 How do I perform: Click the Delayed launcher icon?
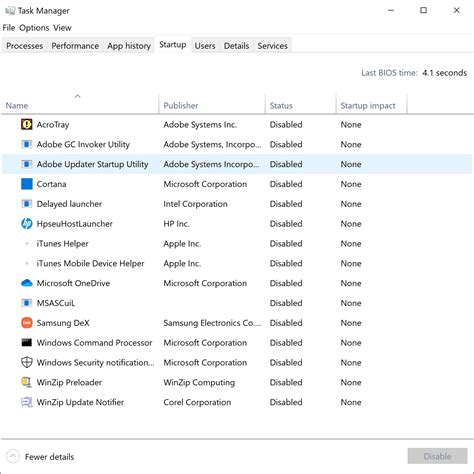tap(27, 204)
